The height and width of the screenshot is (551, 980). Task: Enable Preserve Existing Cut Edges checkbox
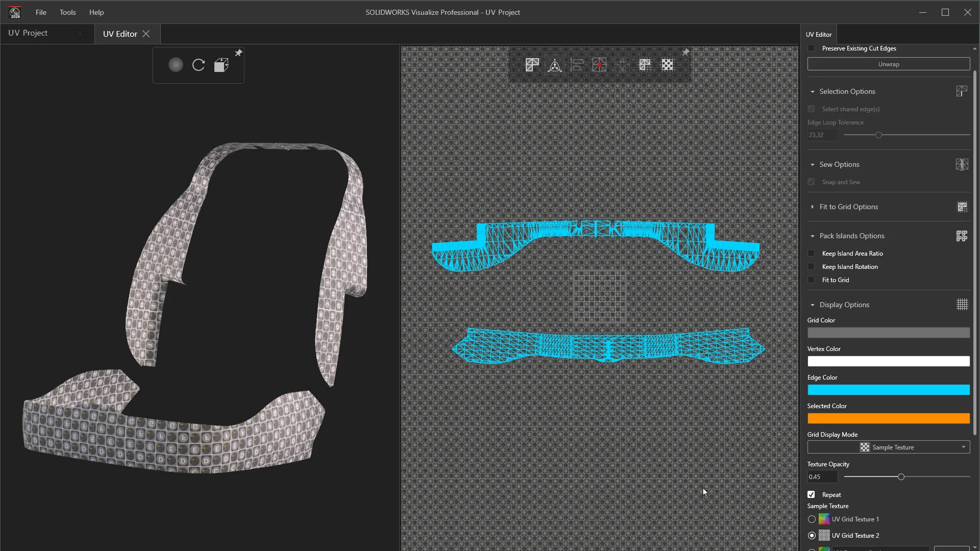[811, 48]
